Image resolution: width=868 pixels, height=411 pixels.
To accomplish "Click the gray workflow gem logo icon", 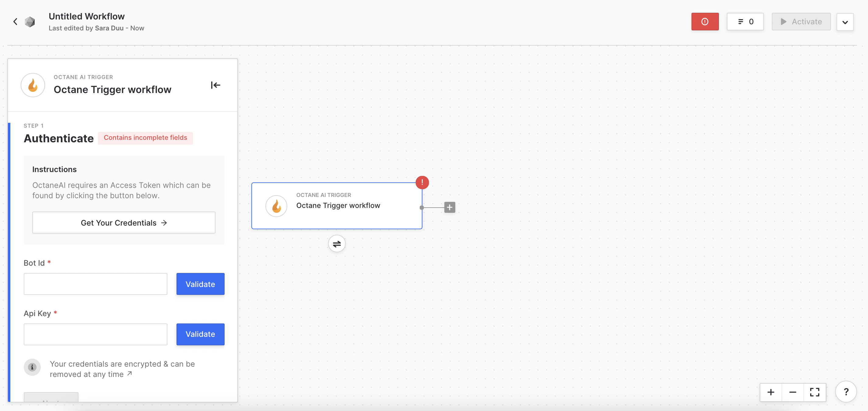I will click(30, 22).
